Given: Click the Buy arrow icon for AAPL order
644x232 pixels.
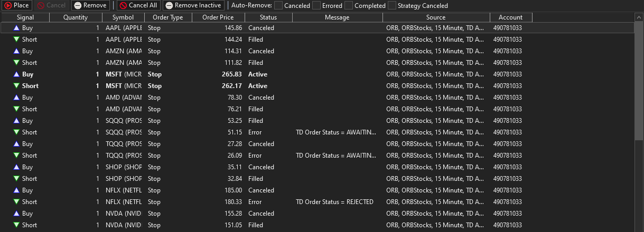Looking at the screenshot, I should pos(16,28).
